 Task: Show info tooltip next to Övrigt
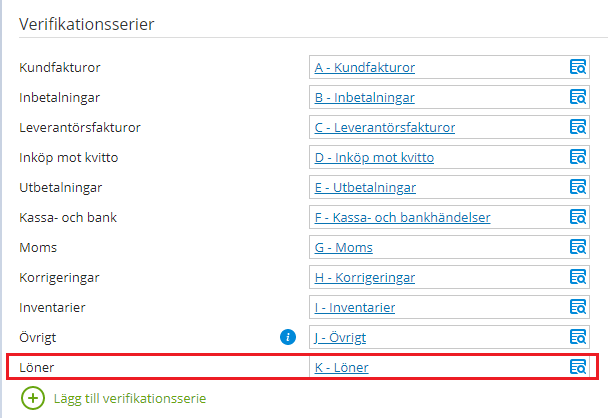pyautogui.click(x=288, y=338)
